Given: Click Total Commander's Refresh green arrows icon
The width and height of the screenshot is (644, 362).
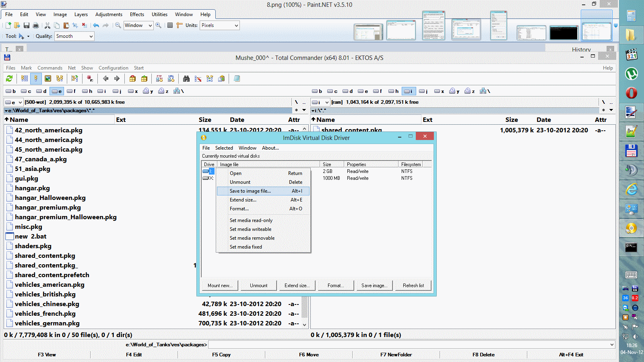Looking at the screenshot, I should pos(9,78).
